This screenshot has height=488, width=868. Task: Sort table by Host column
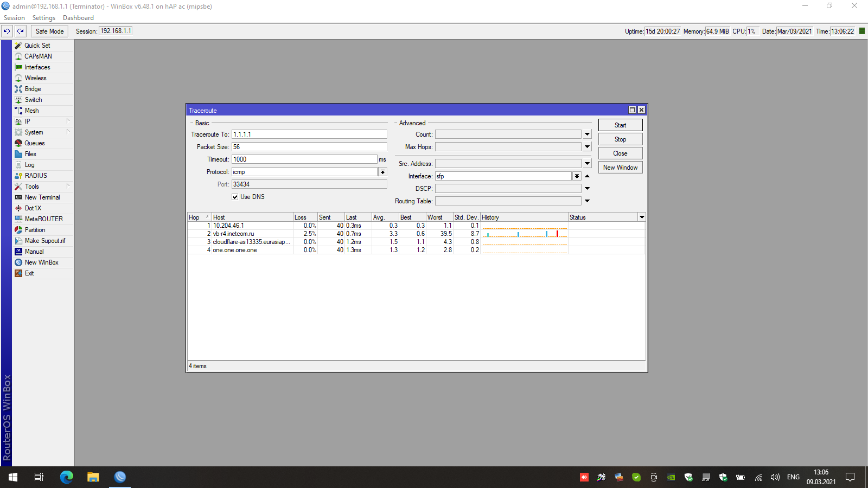click(x=252, y=217)
